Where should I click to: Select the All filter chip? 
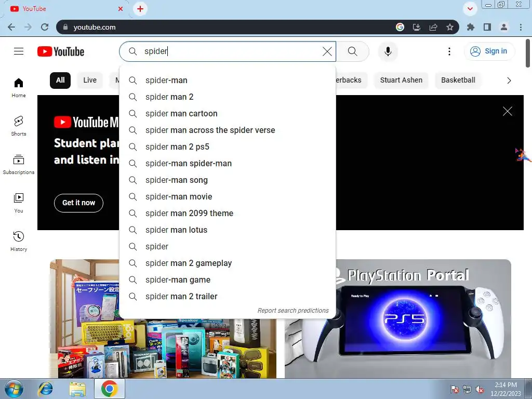coord(60,81)
